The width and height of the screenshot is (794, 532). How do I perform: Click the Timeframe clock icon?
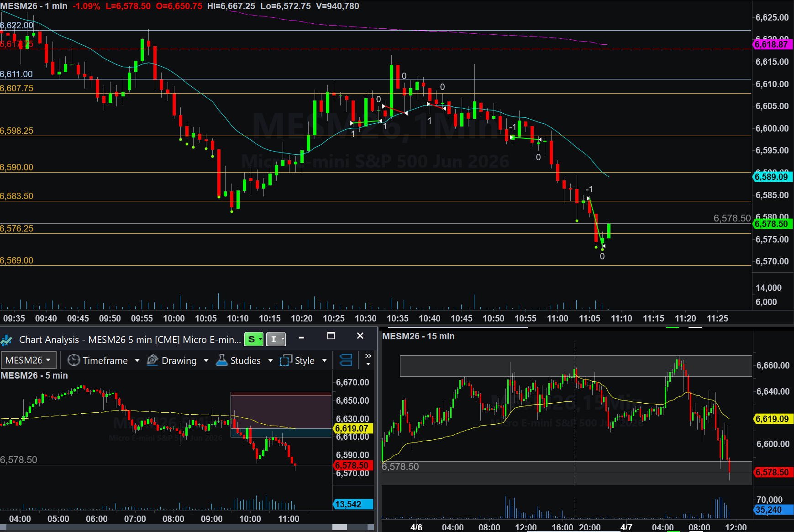[74, 360]
